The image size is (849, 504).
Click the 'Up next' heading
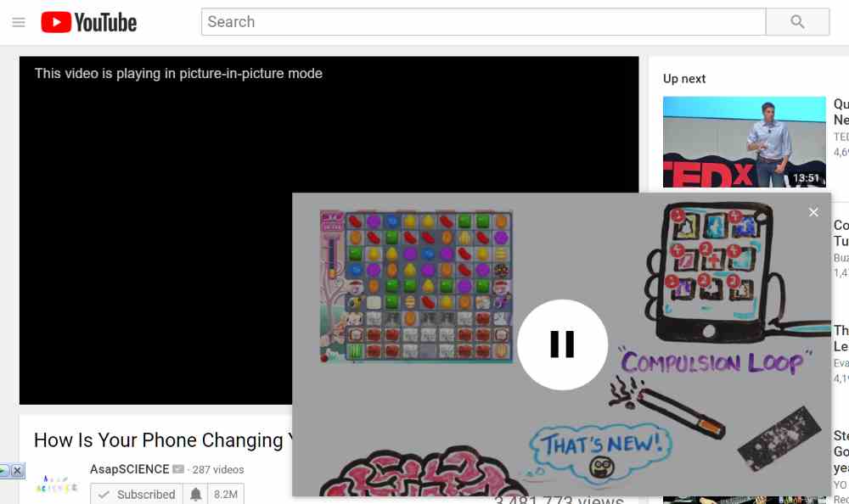(x=683, y=79)
